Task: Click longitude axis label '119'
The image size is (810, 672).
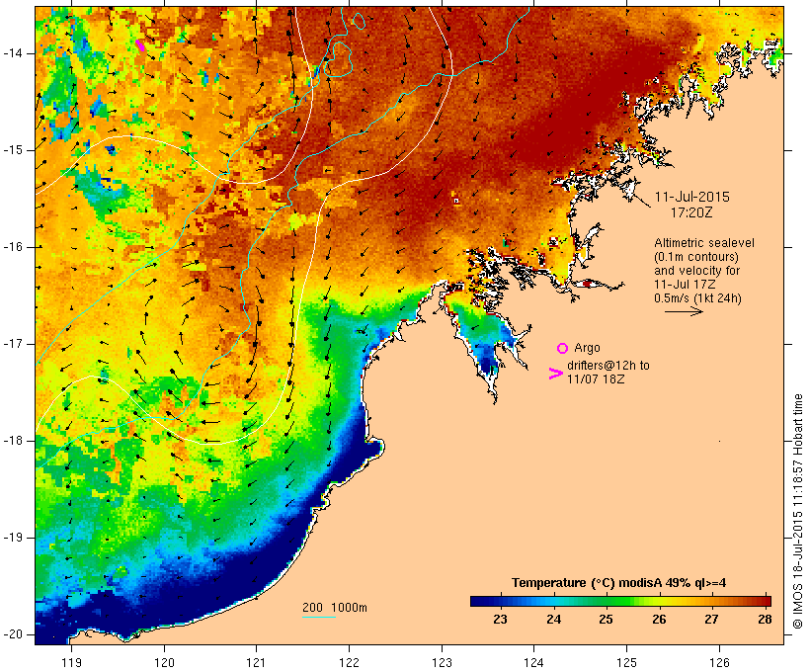Action: tap(71, 662)
